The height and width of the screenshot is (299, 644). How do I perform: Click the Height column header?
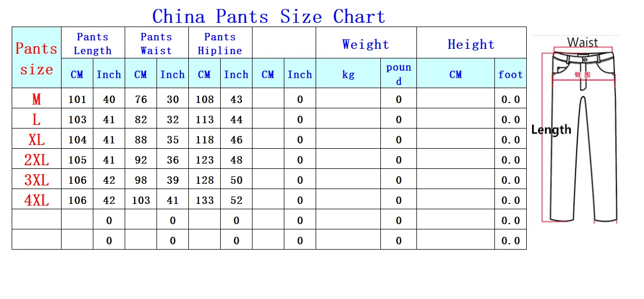point(472,43)
